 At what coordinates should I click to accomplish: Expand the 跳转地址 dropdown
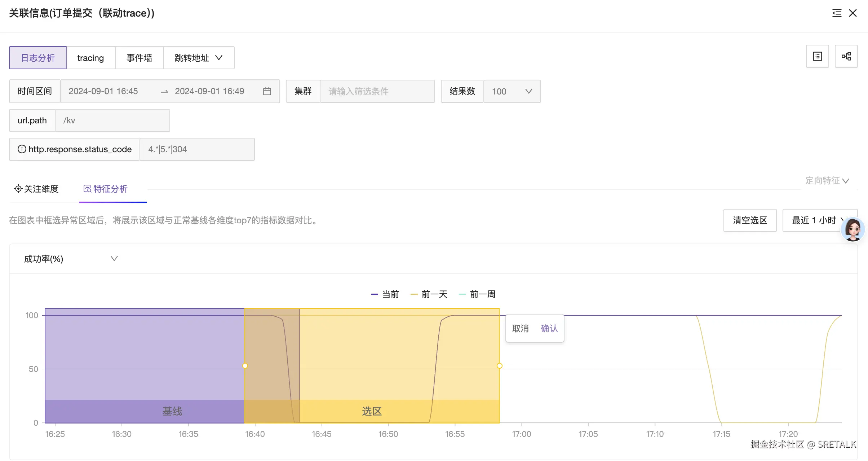tap(199, 58)
